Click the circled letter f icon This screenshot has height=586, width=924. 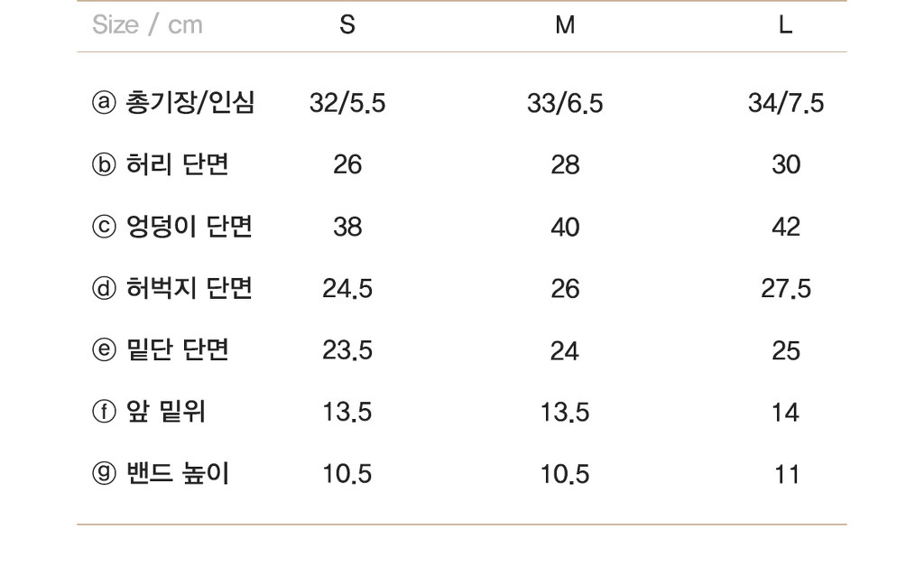click(104, 412)
